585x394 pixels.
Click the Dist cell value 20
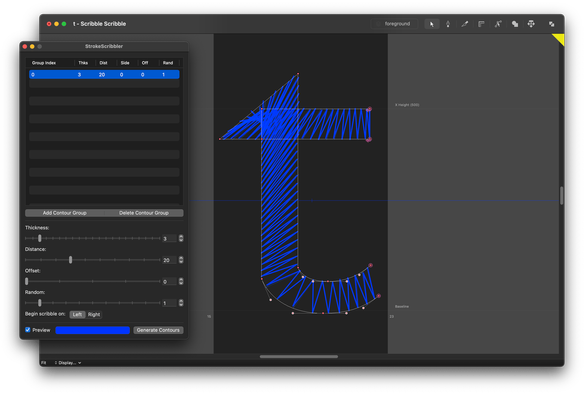pyautogui.click(x=102, y=75)
